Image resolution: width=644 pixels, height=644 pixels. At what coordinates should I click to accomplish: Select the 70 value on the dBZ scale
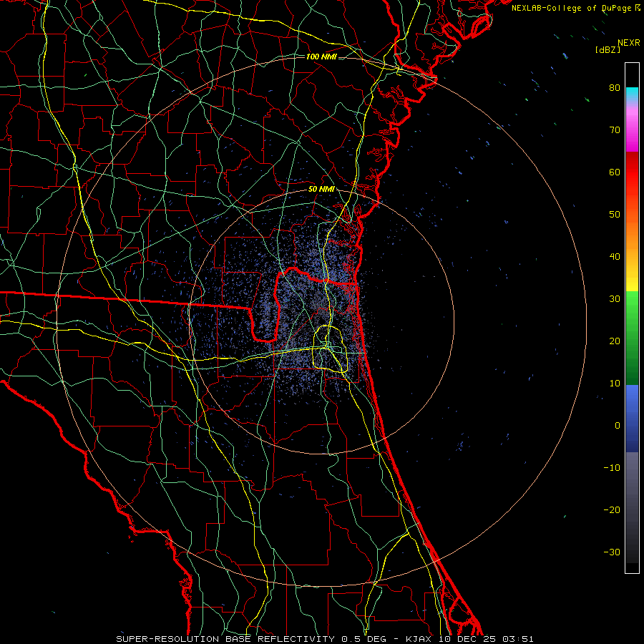615,130
